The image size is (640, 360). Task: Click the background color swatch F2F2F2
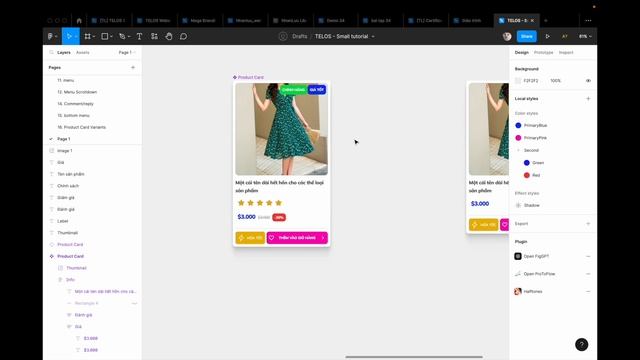518,81
